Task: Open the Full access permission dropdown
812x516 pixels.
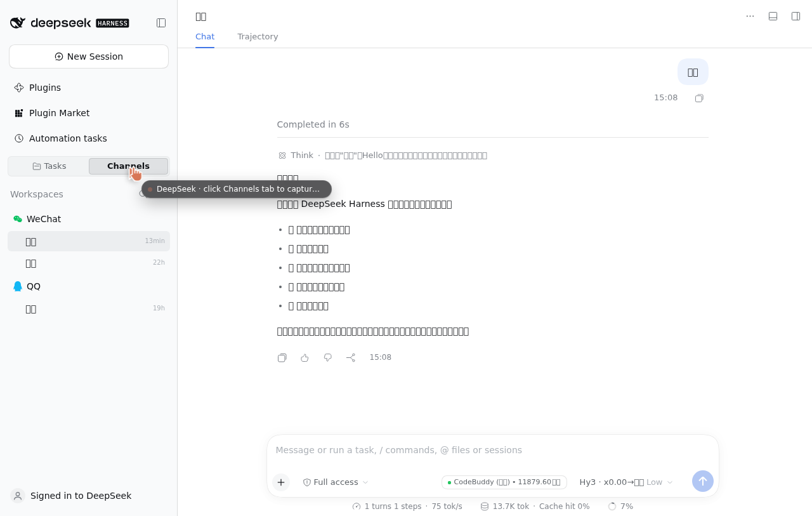Action: pos(336,482)
